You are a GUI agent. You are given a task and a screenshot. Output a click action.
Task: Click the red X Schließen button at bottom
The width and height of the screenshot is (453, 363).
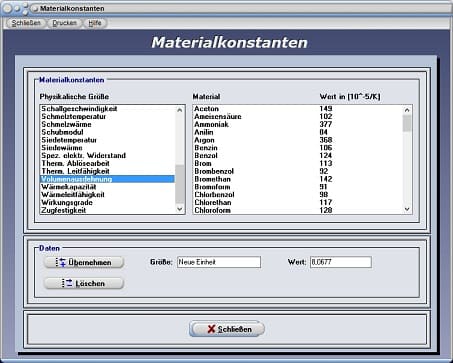point(227,329)
